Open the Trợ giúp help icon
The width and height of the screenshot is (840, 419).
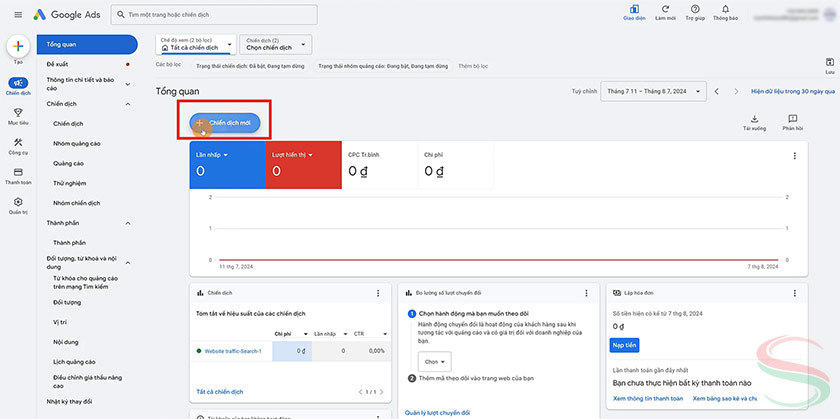coord(693,10)
